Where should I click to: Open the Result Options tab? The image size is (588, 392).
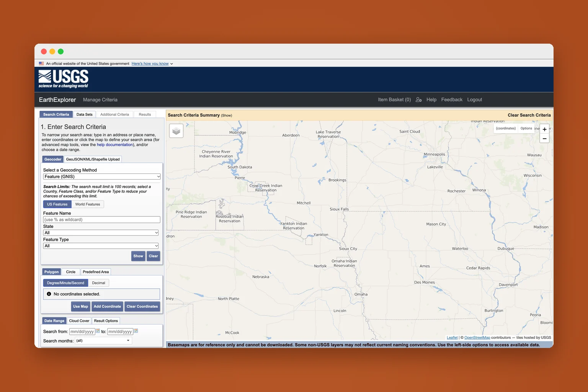point(106,321)
